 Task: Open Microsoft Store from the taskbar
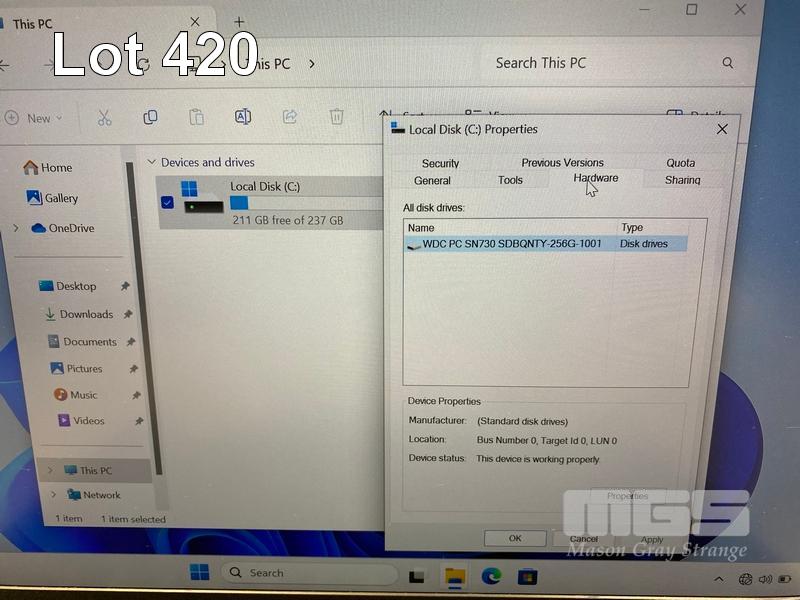coord(527,575)
